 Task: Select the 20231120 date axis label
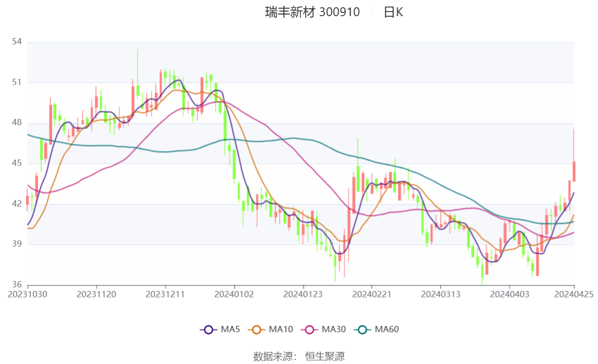[96, 295]
